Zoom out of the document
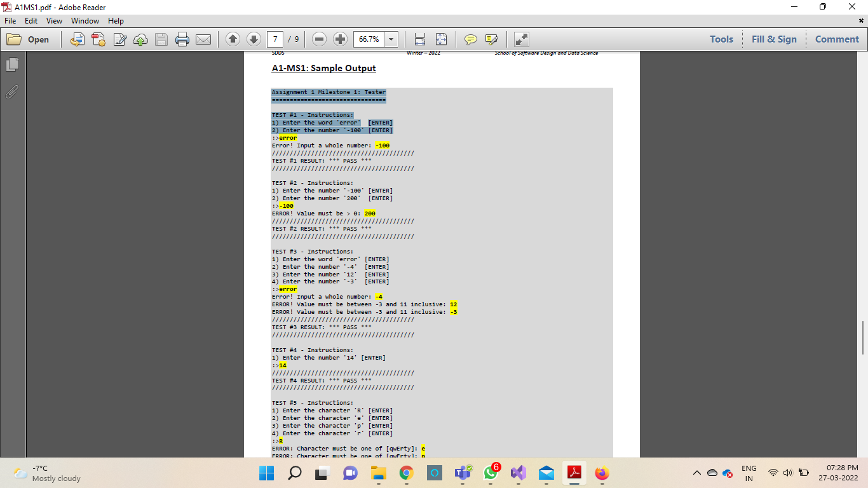The image size is (868, 488). click(319, 39)
